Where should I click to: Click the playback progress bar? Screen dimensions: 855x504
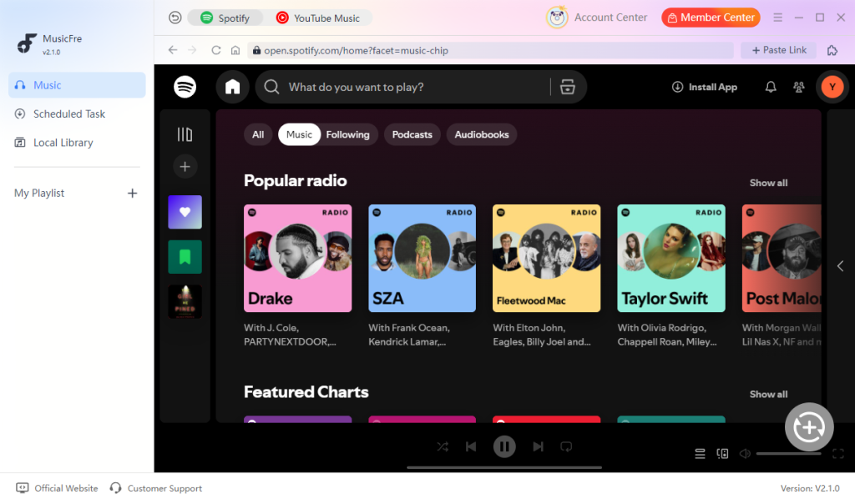point(504,467)
